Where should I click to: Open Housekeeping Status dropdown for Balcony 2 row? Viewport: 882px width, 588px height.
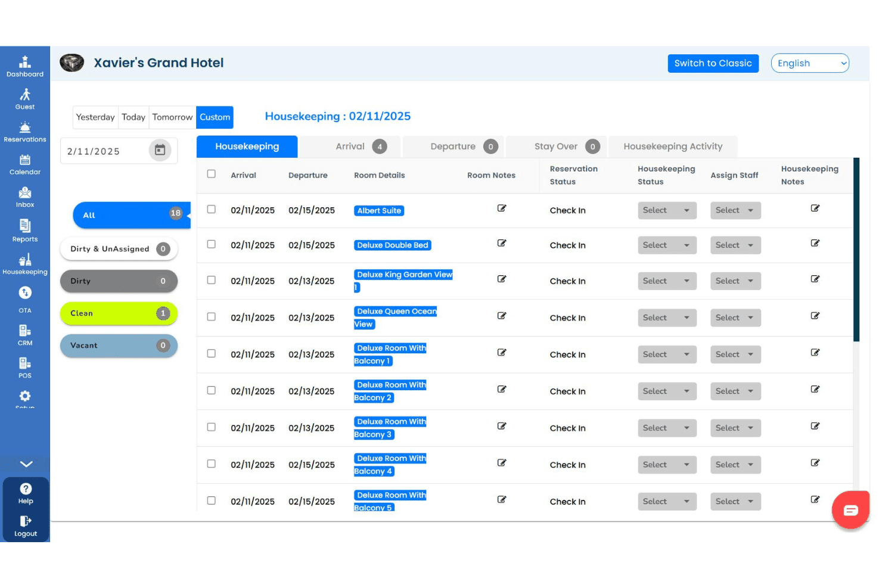667,391
